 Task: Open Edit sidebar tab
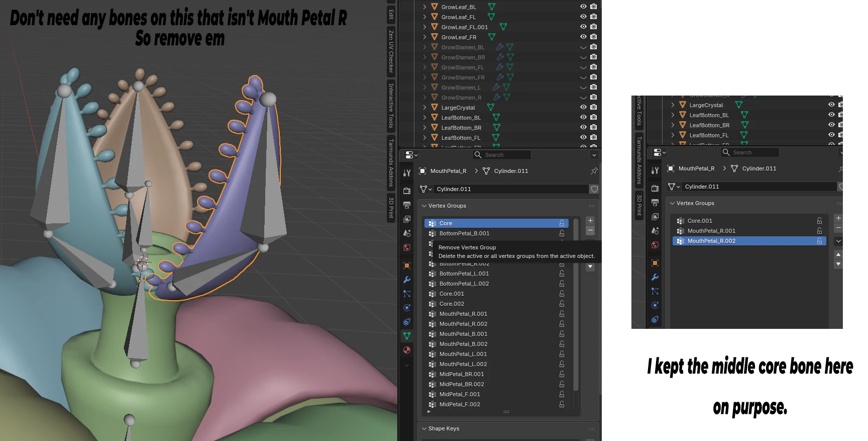[391, 15]
